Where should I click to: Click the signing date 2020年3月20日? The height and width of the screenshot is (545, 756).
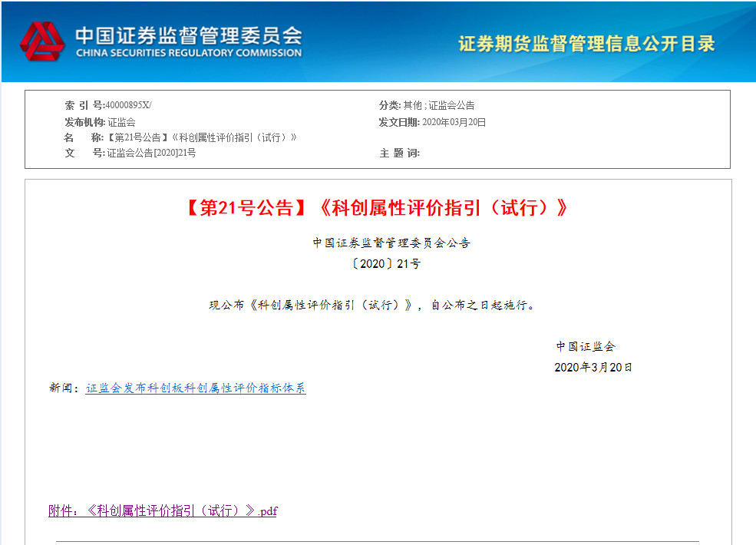pos(593,368)
